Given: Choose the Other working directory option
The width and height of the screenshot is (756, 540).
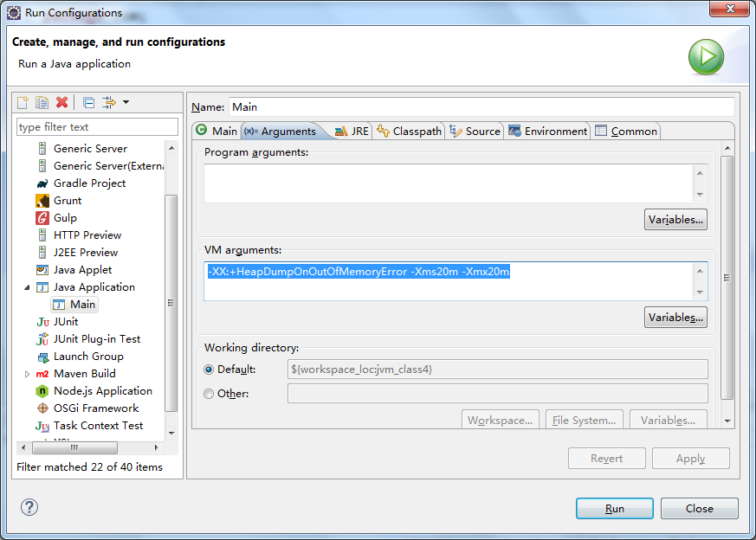Looking at the screenshot, I should pos(209,394).
